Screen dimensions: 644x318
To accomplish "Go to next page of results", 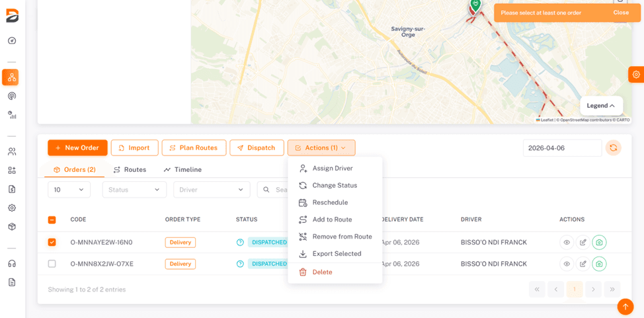I will click(594, 289).
